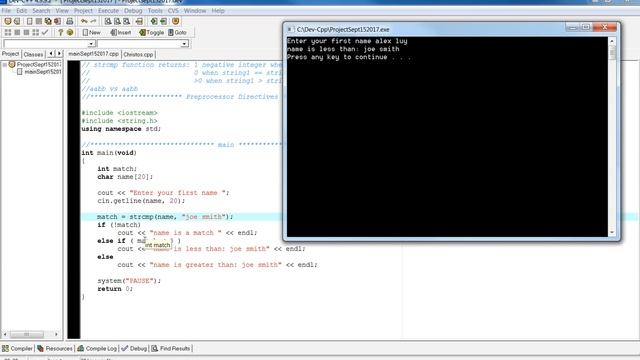Click console window scrollbar up arrow
The height and width of the screenshot is (360, 640).
[612, 41]
